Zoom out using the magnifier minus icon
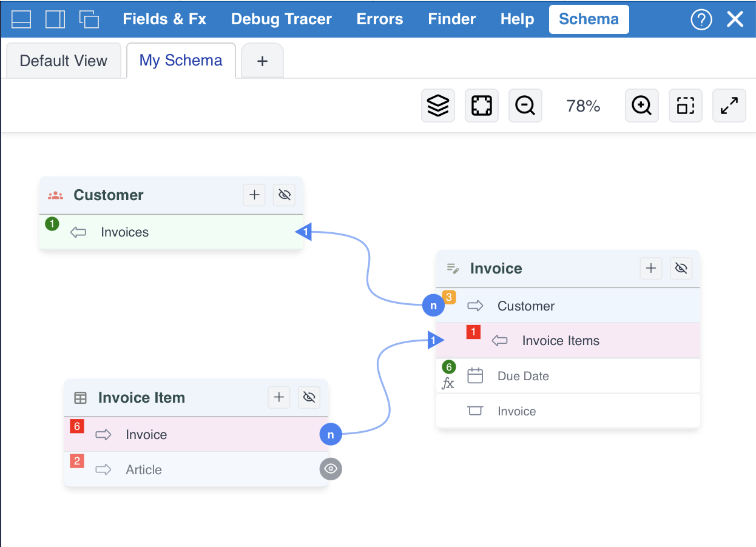Image resolution: width=756 pixels, height=547 pixels. pos(525,106)
